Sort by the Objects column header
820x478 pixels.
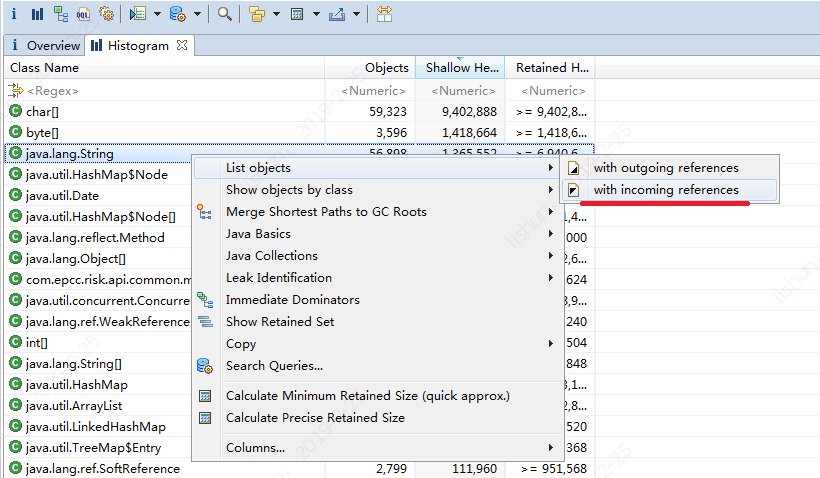(x=370, y=68)
